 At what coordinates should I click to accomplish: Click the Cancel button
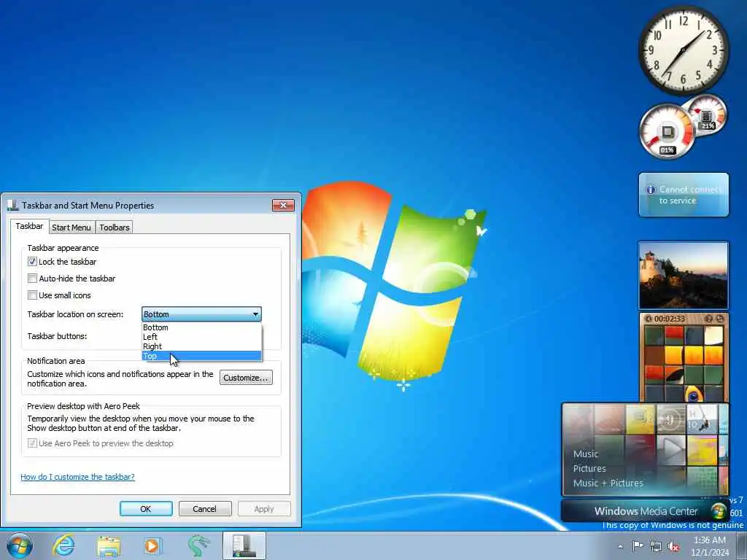tap(205, 508)
